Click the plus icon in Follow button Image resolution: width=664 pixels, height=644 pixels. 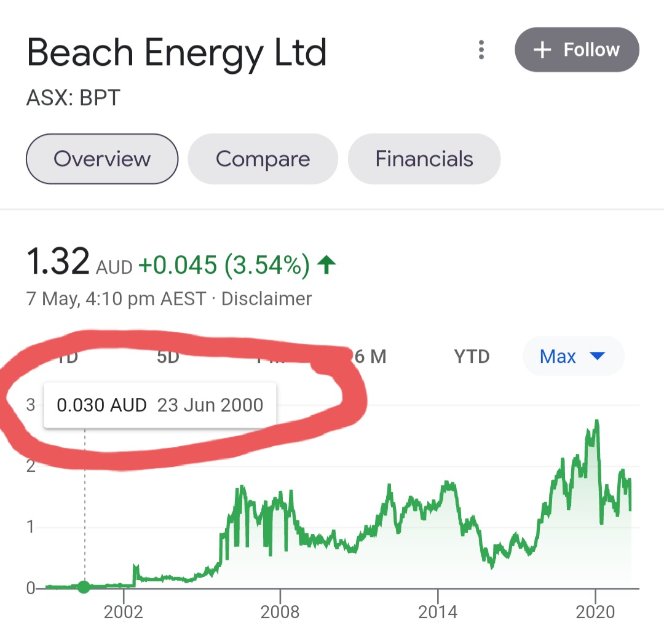[x=542, y=50]
